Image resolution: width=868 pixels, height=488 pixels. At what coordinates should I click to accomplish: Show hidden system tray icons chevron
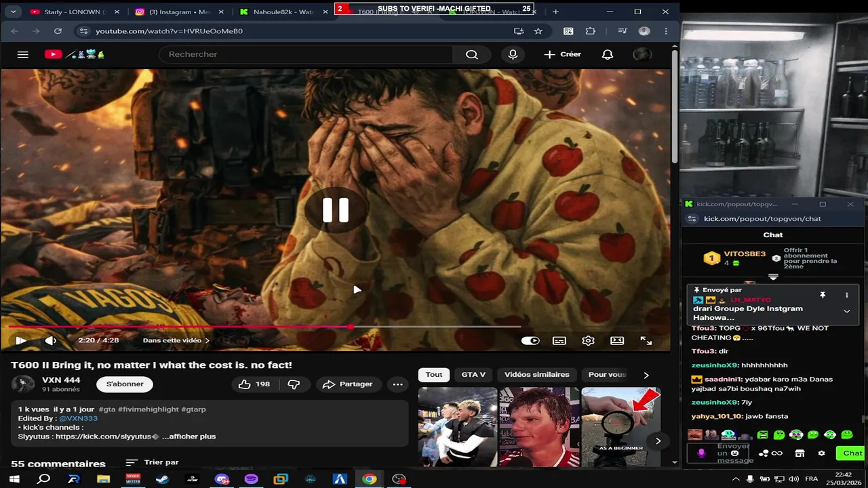736,479
